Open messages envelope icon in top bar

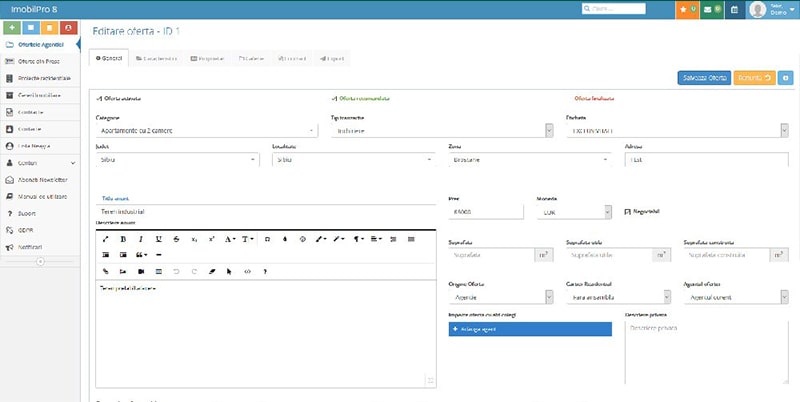point(711,10)
